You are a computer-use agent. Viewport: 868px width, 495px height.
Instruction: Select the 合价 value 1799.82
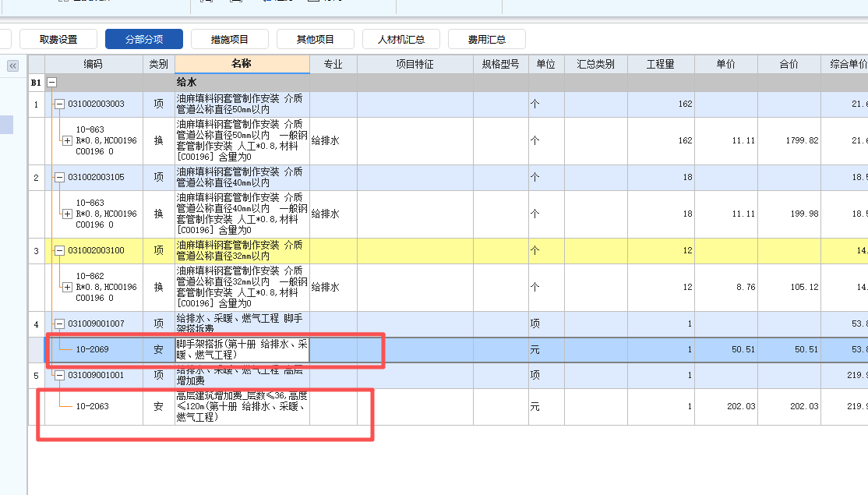(789, 140)
